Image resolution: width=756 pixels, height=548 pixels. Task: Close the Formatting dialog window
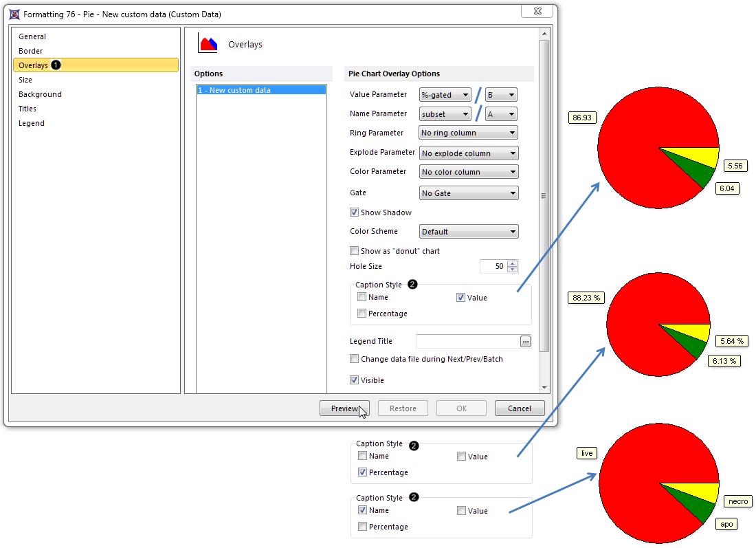[x=536, y=10]
